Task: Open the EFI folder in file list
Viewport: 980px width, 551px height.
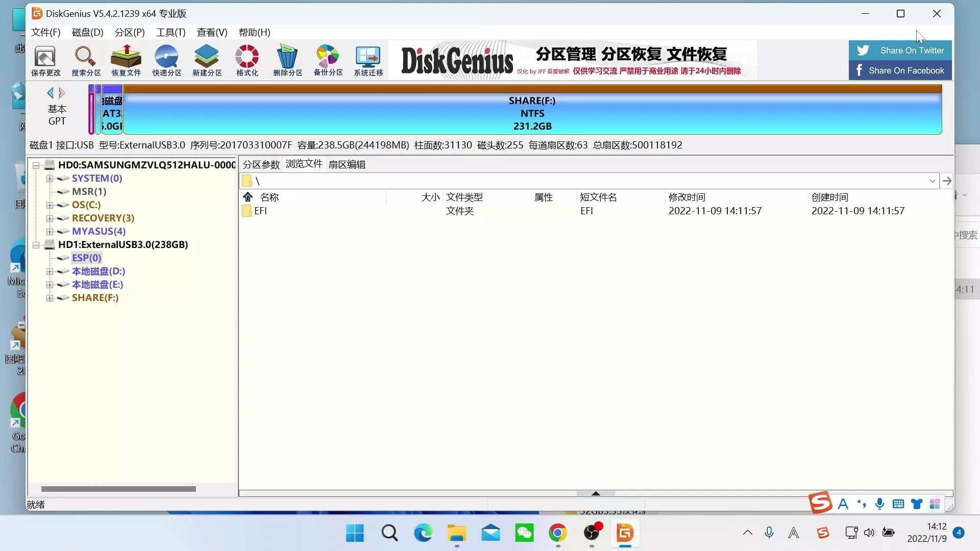Action: tap(260, 211)
